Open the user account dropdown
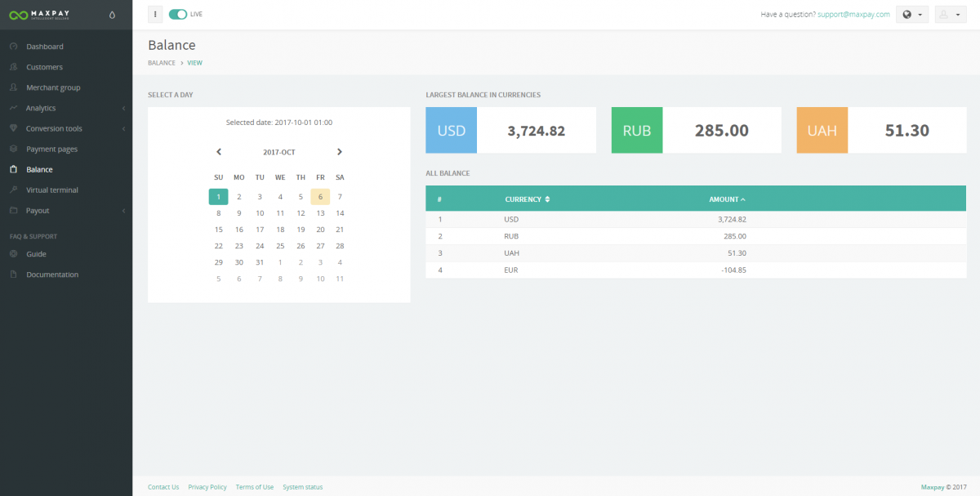Image resolution: width=980 pixels, height=496 pixels. [951, 14]
